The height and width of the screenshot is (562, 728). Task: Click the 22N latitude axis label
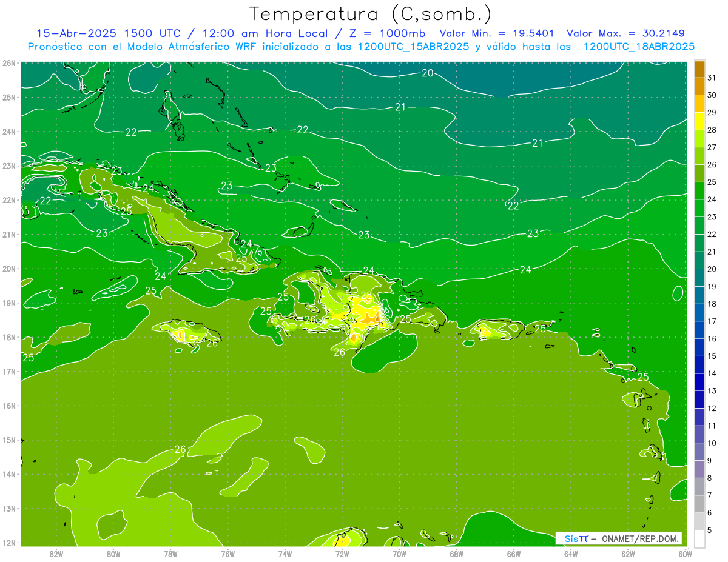(x=8, y=200)
